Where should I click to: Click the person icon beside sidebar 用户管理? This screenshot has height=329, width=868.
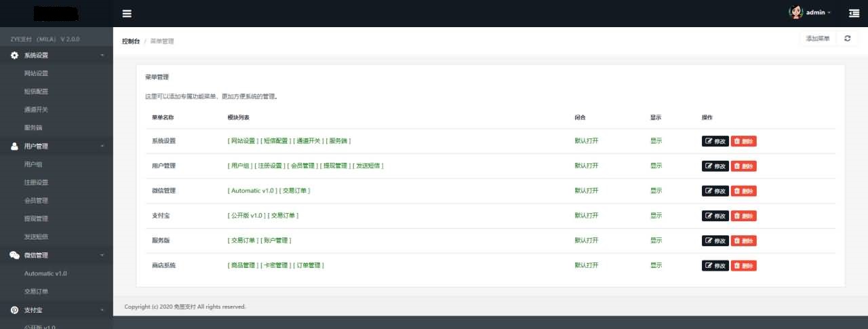pos(14,146)
